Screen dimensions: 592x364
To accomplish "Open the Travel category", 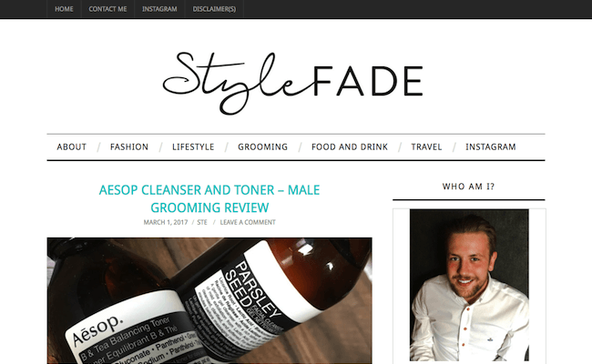I will (x=426, y=147).
